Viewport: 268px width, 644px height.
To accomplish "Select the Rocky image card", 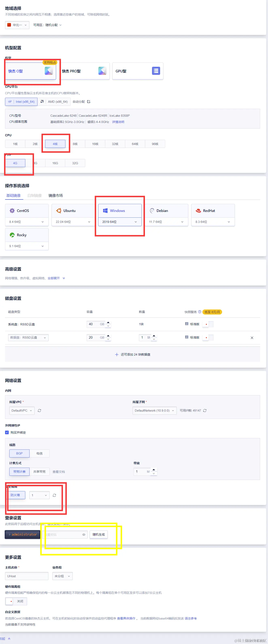I will [x=27, y=235].
